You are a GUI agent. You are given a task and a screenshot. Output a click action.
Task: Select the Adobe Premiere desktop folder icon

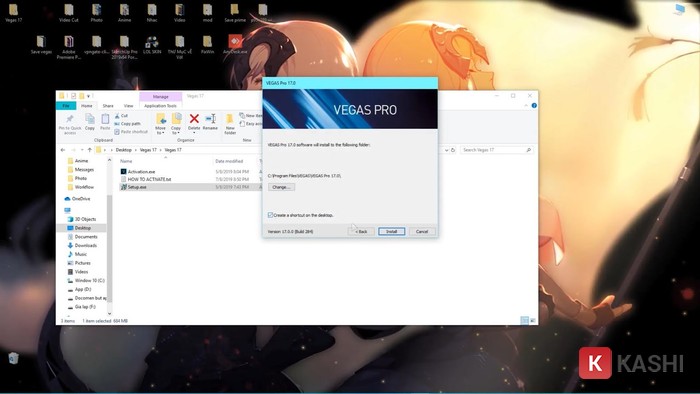pyautogui.click(x=69, y=47)
